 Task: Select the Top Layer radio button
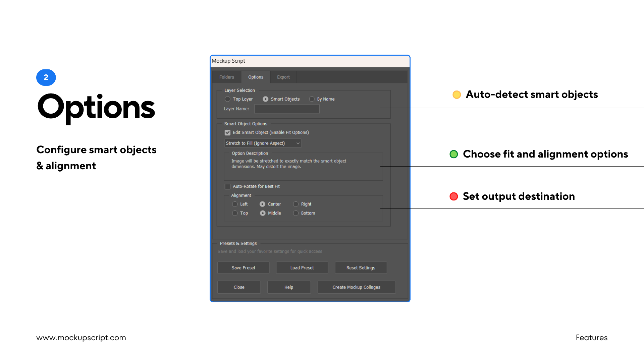click(x=227, y=99)
